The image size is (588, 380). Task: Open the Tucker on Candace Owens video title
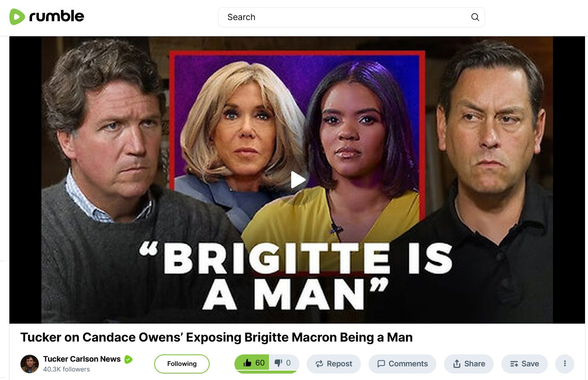(216, 337)
